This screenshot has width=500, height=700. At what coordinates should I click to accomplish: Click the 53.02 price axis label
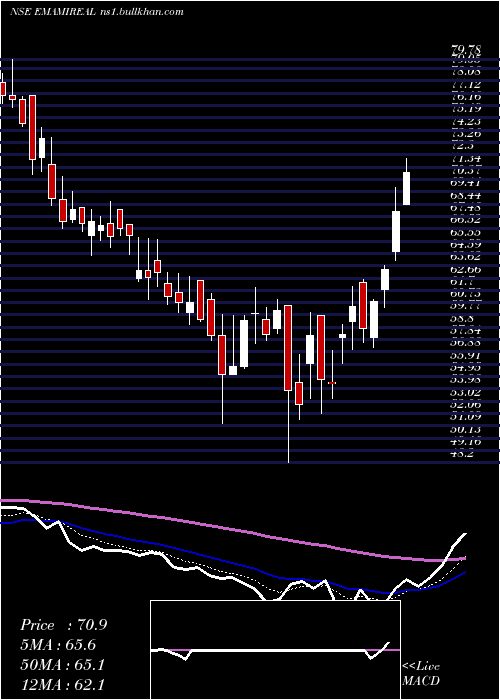[467, 392]
